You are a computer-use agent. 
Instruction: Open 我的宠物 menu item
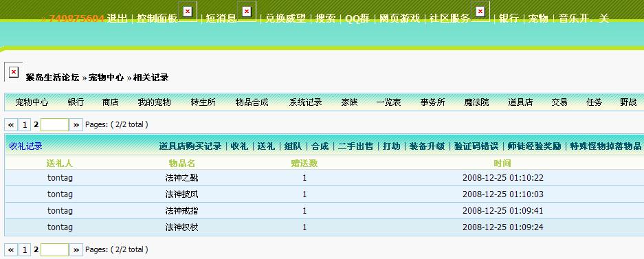pyautogui.click(x=154, y=102)
